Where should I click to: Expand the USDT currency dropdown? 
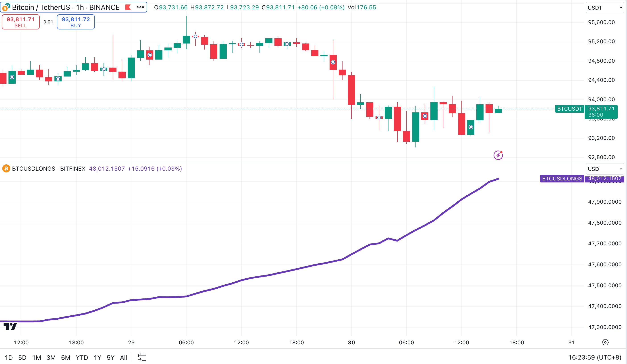[605, 8]
